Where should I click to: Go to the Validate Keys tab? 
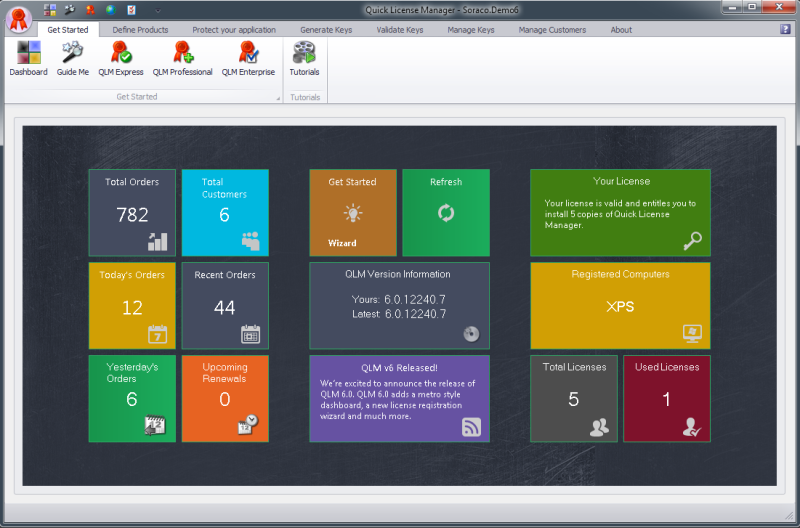click(399, 30)
